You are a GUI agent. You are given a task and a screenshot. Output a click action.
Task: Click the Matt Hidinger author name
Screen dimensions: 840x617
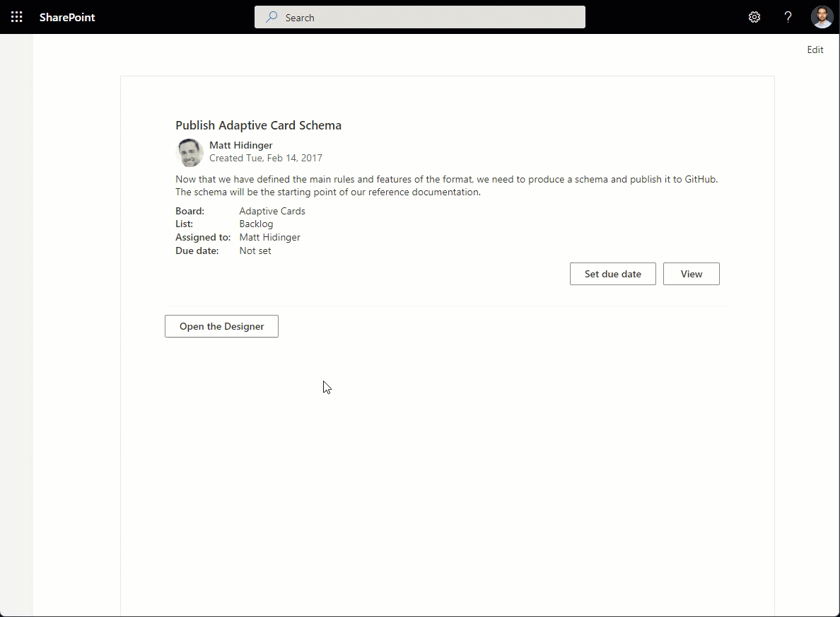(x=240, y=145)
